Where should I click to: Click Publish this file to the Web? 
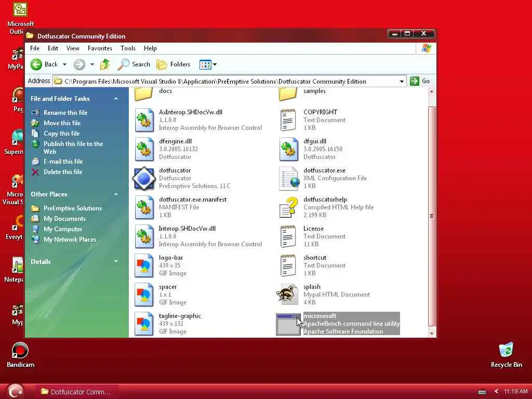point(73,148)
